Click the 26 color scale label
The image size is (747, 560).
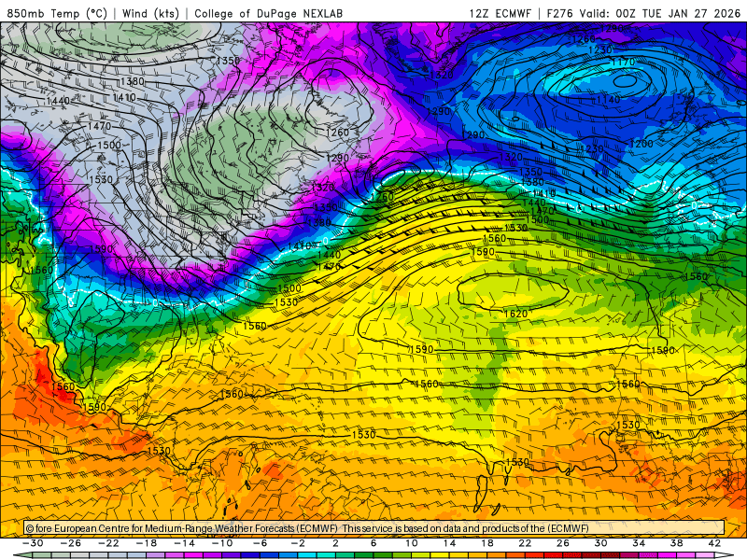pyautogui.click(x=563, y=543)
